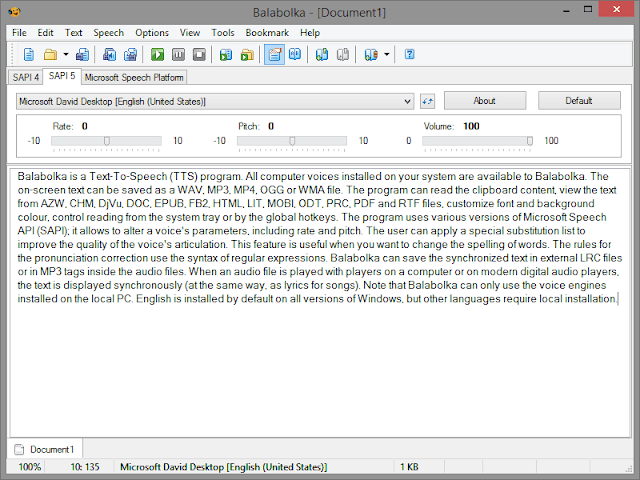The image size is (640, 480).
Task: Click the greyed-out book toolbar icon
Action: 342,54
